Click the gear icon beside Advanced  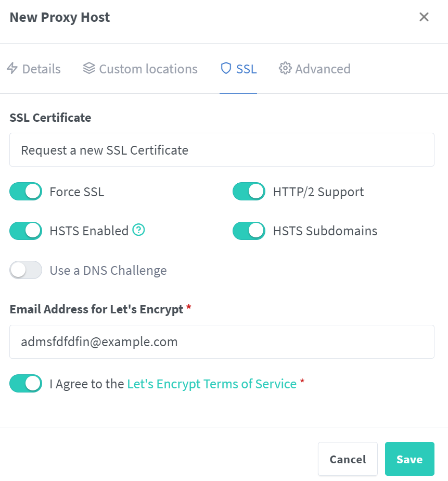pyautogui.click(x=285, y=69)
